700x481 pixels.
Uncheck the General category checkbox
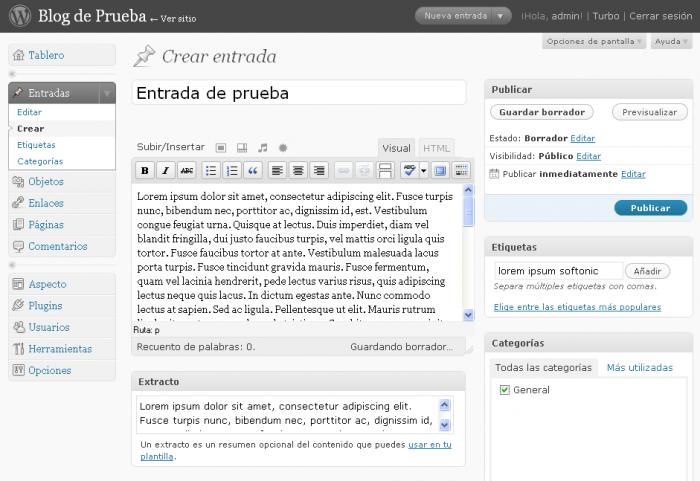pyautogui.click(x=504, y=390)
